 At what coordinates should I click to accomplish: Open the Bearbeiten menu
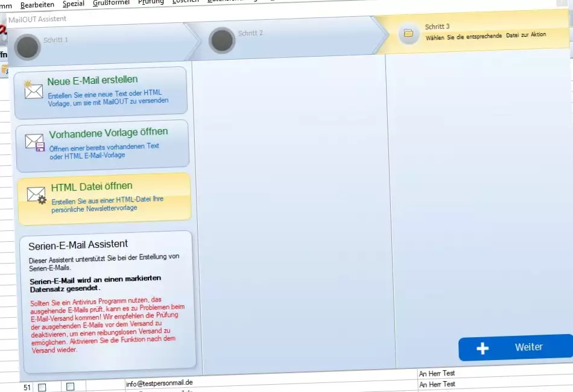click(37, 5)
